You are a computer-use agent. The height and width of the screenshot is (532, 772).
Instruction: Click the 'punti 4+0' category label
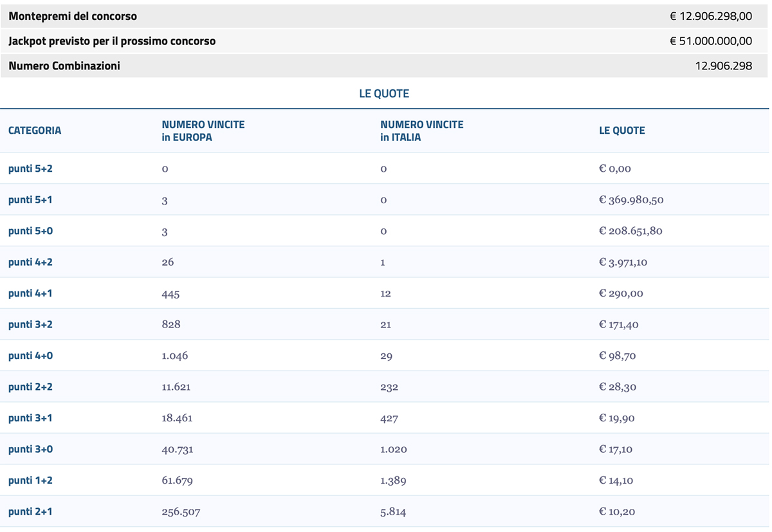pos(30,356)
